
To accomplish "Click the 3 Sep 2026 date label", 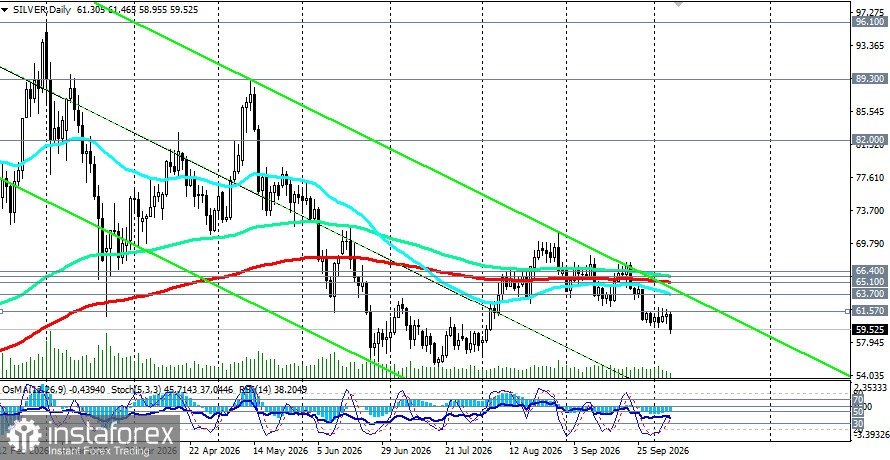I will tap(598, 450).
